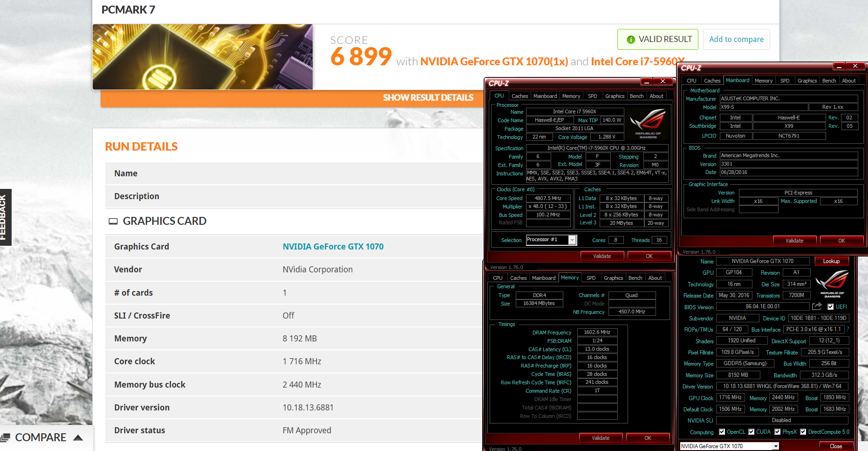This screenshot has height=451, width=868.
Task: Click the Add to compare button
Action: (x=736, y=39)
